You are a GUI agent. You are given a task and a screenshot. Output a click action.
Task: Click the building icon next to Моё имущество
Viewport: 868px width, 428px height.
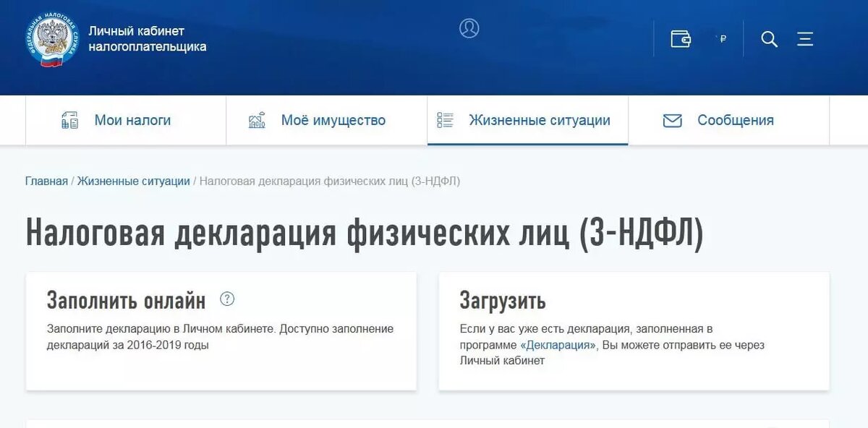click(255, 120)
